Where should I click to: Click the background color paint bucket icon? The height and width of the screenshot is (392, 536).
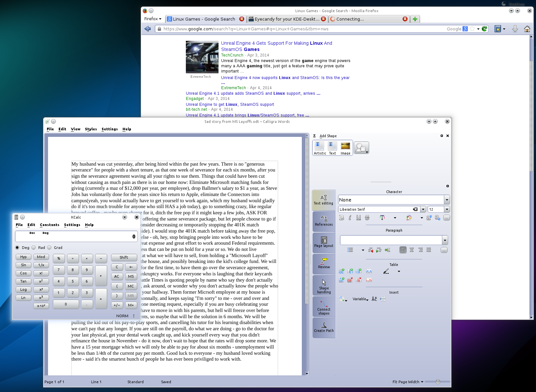click(x=409, y=218)
